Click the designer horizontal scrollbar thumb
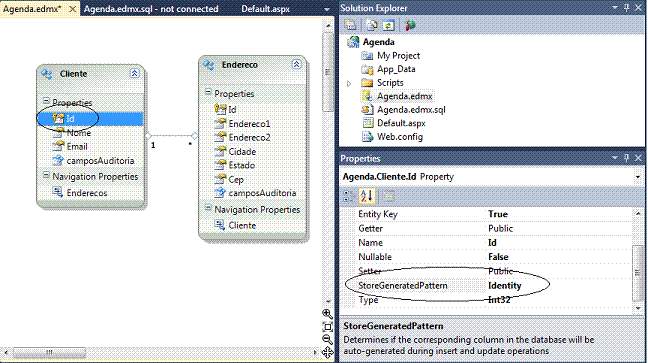 [49, 353]
